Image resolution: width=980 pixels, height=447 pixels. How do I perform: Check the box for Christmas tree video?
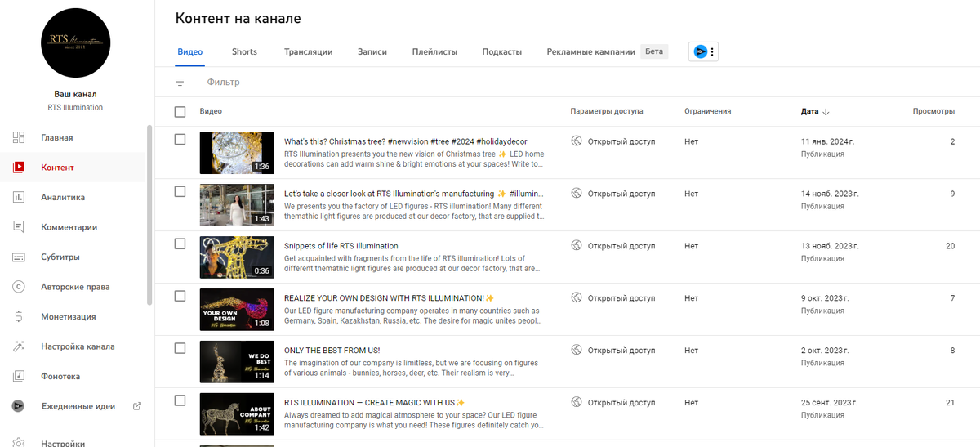[180, 139]
